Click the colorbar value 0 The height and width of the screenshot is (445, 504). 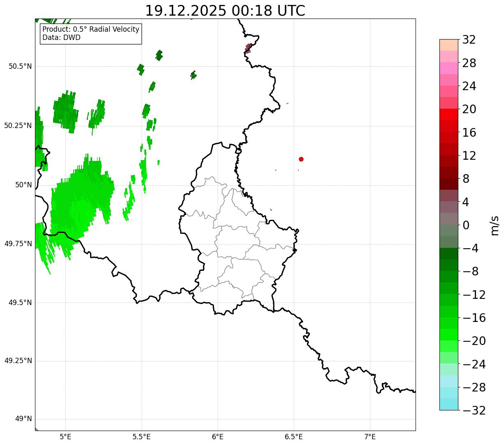[466, 225]
